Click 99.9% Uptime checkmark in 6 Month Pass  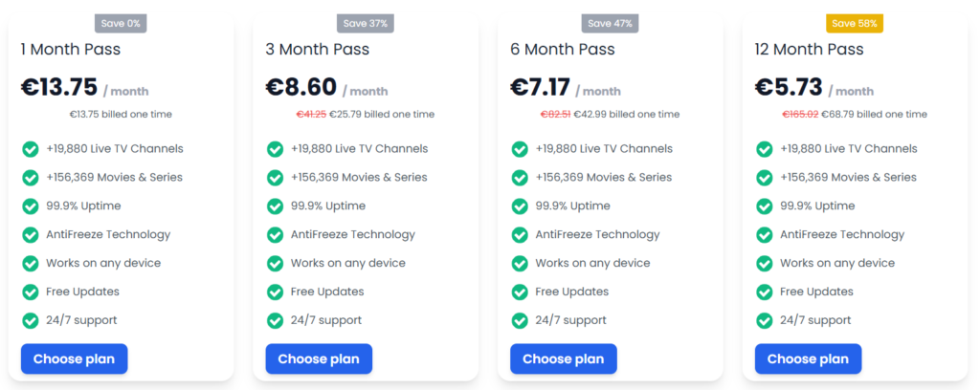520,206
